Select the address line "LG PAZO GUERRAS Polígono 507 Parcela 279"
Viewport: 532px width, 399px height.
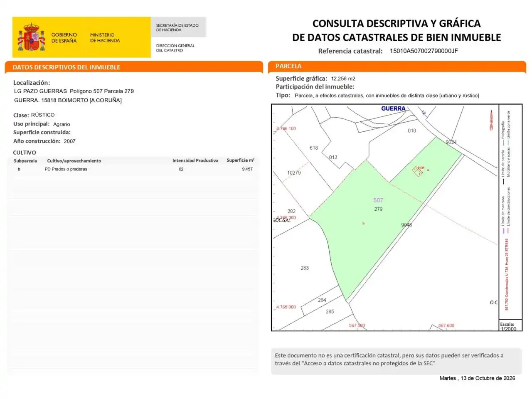(x=74, y=91)
